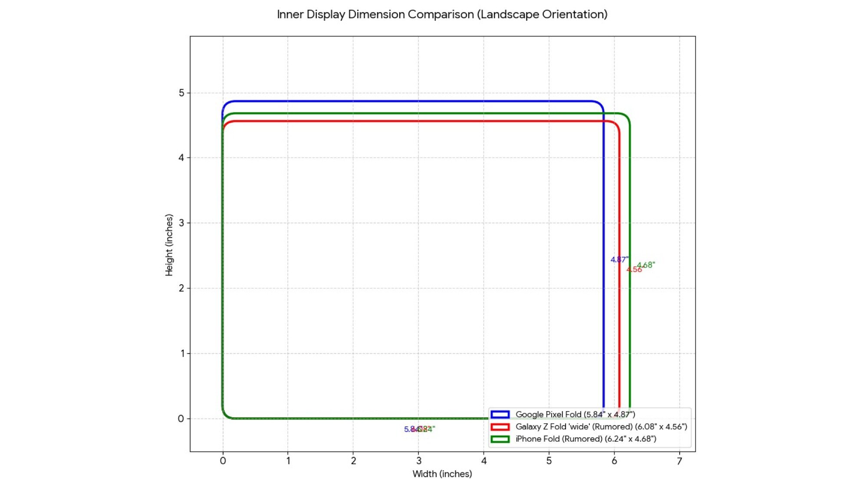The image size is (868, 488).
Task: Click the red 4.56" height annotation
Action: click(633, 270)
